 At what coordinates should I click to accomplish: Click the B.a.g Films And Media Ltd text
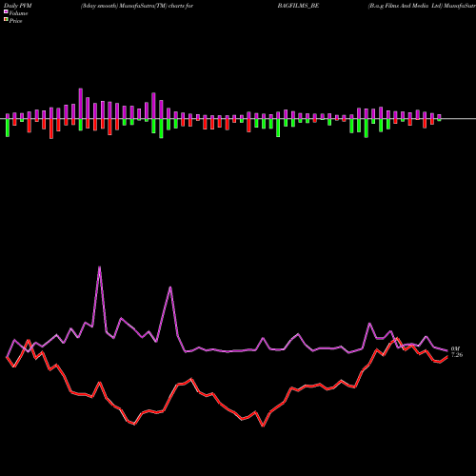pos(406,6)
